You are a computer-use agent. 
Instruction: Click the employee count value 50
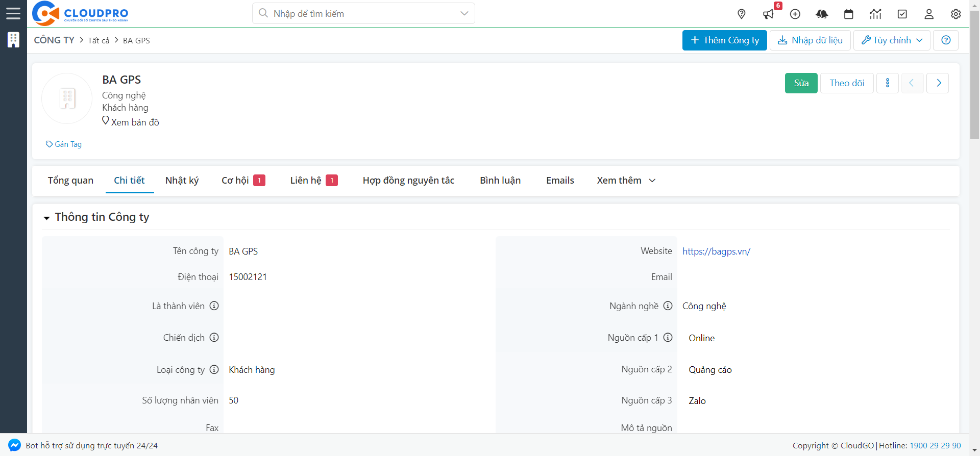coord(233,400)
